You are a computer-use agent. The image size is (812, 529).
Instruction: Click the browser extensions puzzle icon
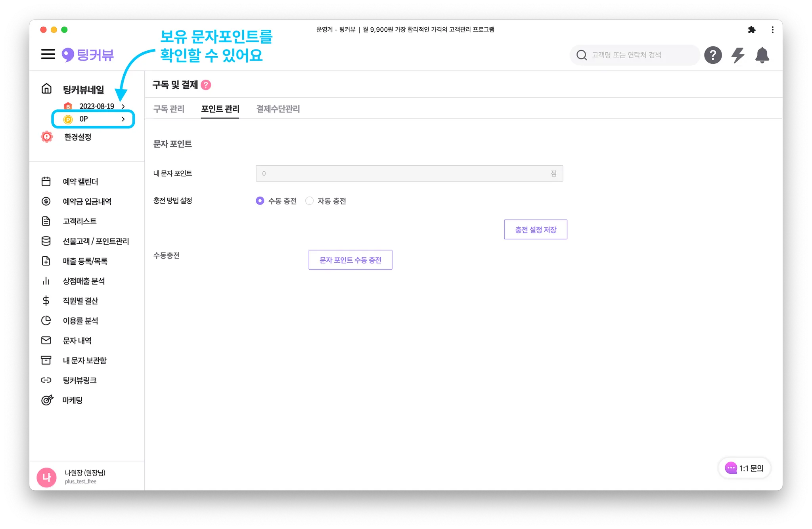point(751,30)
